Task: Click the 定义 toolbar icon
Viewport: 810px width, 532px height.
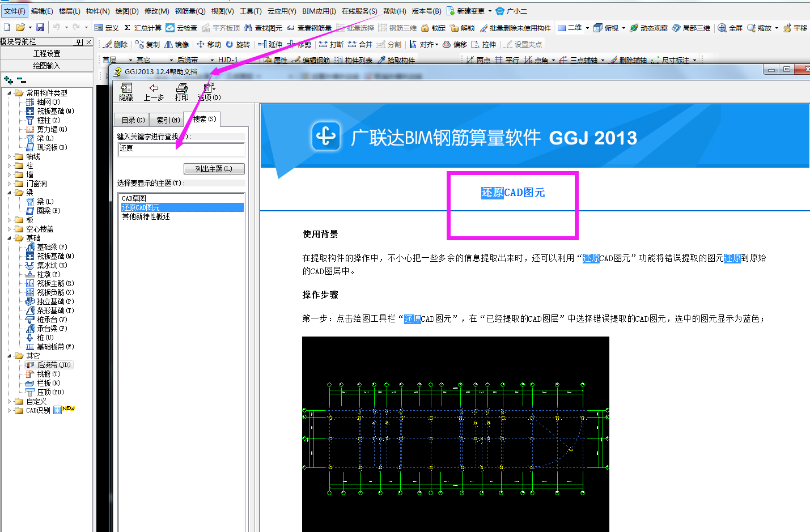Action: pyautogui.click(x=107, y=28)
